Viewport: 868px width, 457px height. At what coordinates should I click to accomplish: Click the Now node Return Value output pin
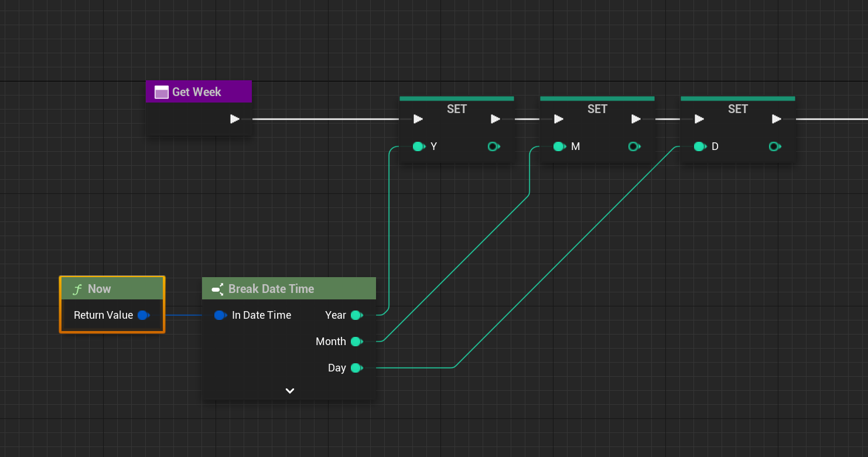(143, 315)
